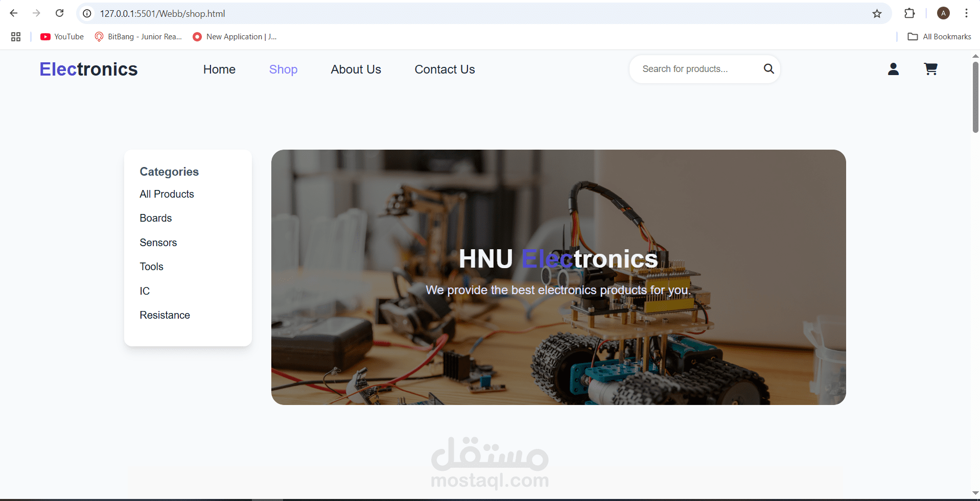The width and height of the screenshot is (980, 501).
Task: Open All Bookmarks folder
Action: click(x=939, y=37)
